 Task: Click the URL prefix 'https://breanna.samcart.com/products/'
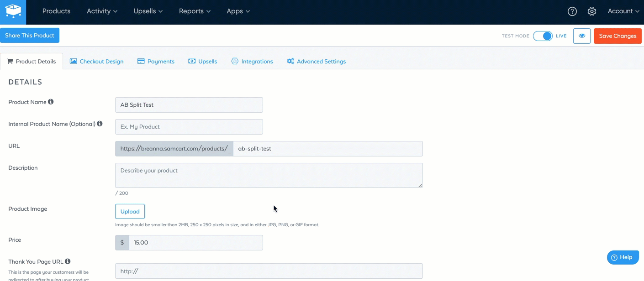coord(174,149)
